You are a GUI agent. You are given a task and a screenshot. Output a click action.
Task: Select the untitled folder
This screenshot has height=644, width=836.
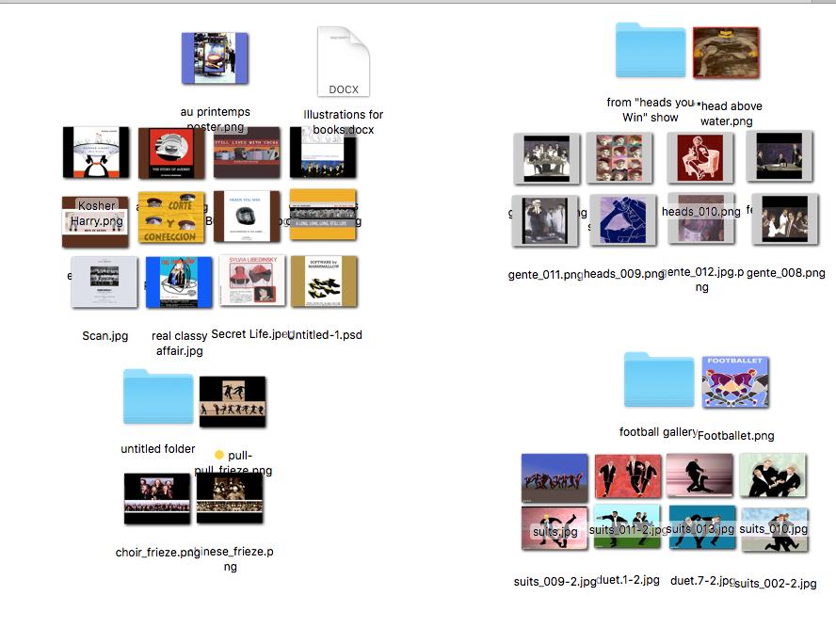[x=158, y=398]
